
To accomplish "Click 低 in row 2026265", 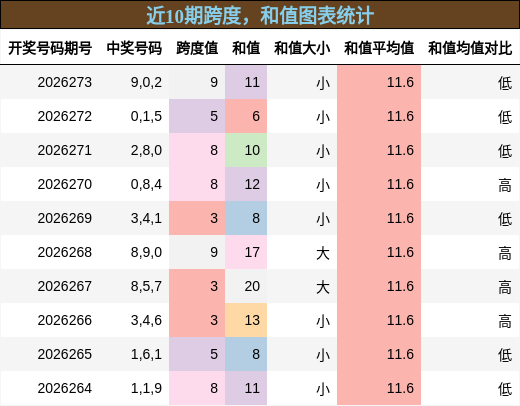I will click(x=505, y=355).
